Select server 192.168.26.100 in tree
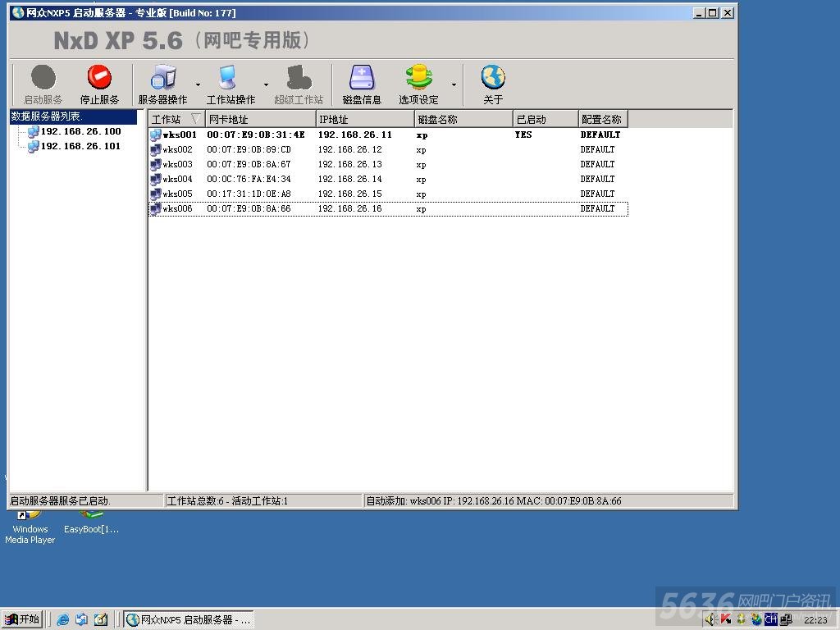The image size is (840, 630). click(x=81, y=131)
